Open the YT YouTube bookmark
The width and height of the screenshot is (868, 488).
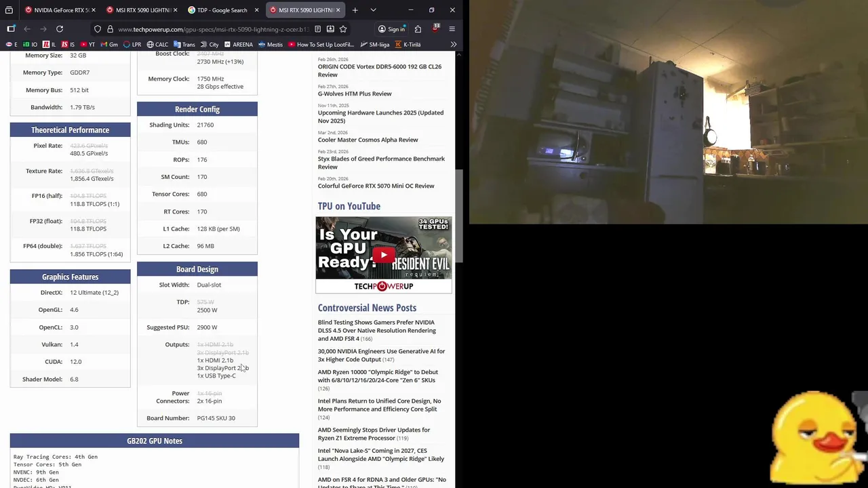[88, 45]
